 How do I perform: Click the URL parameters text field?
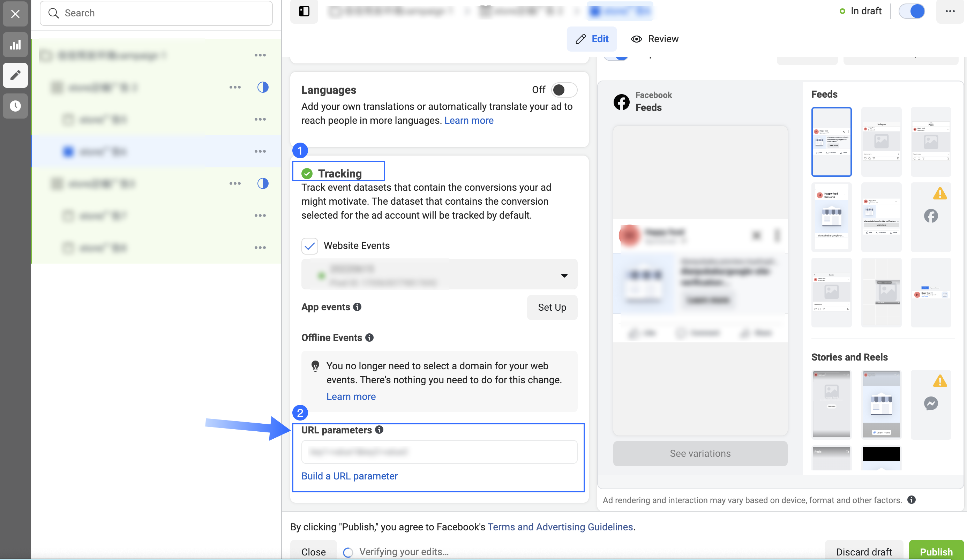coord(440,452)
